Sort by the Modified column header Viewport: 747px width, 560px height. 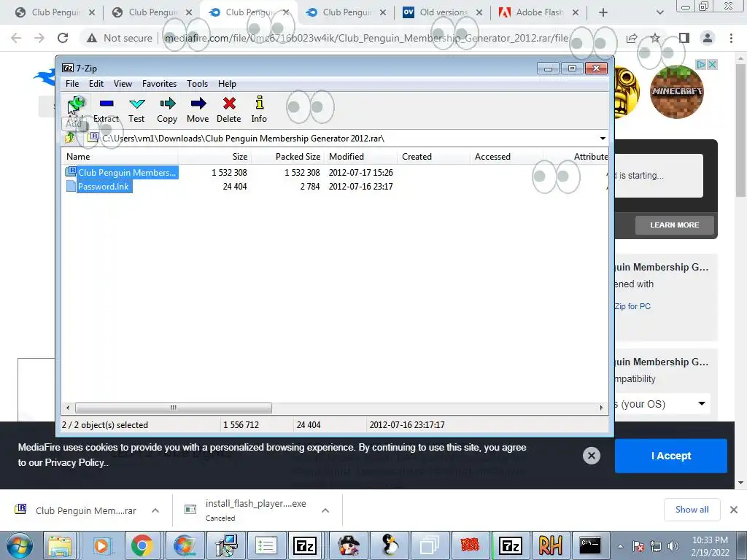coord(360,157)
